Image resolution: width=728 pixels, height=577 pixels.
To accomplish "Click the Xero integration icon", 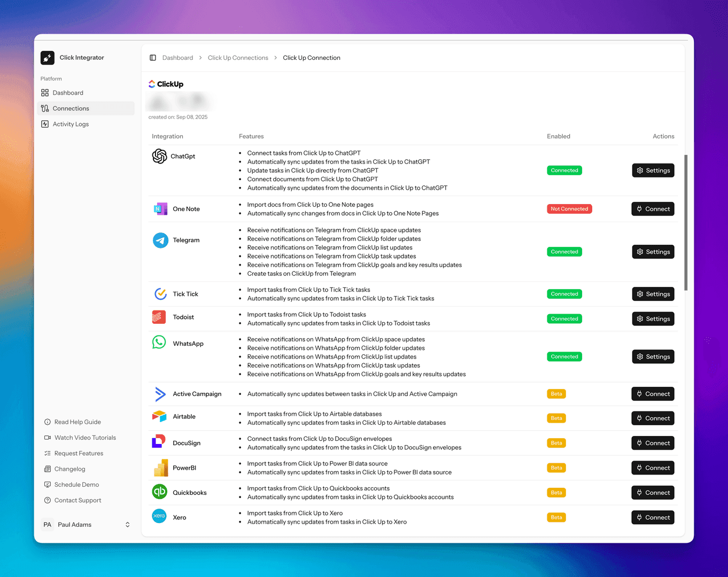I will coord(159,515).
